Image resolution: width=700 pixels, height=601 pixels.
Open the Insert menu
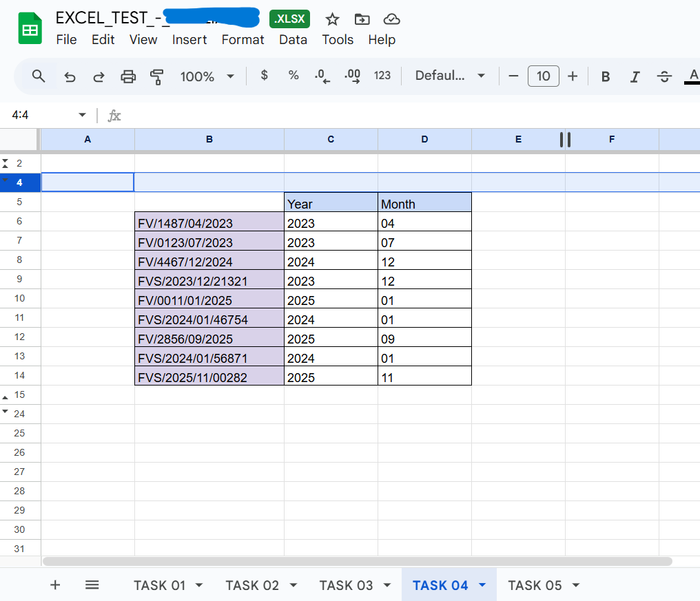tap(189, 40)
